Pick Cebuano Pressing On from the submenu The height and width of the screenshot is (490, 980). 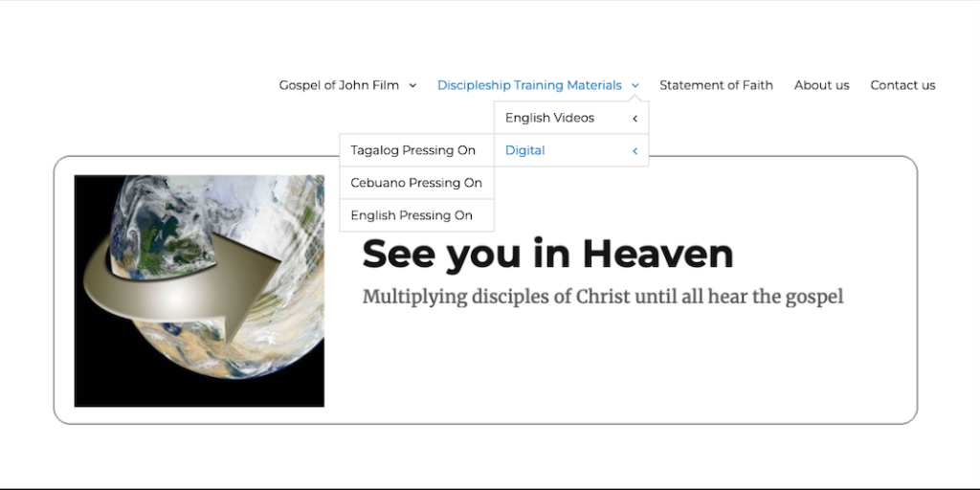click(x=416, y=183)
